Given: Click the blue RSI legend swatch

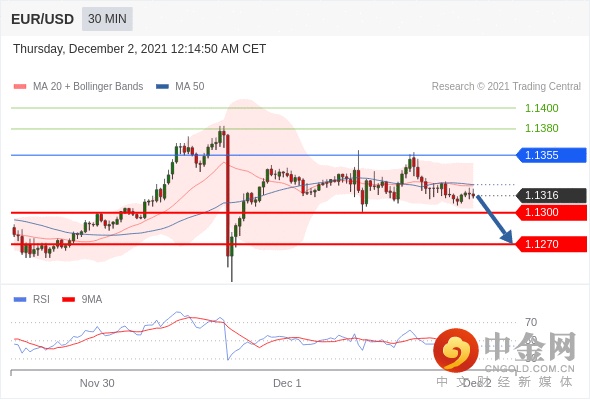Looking at the screenshot, I should point(20,300).
